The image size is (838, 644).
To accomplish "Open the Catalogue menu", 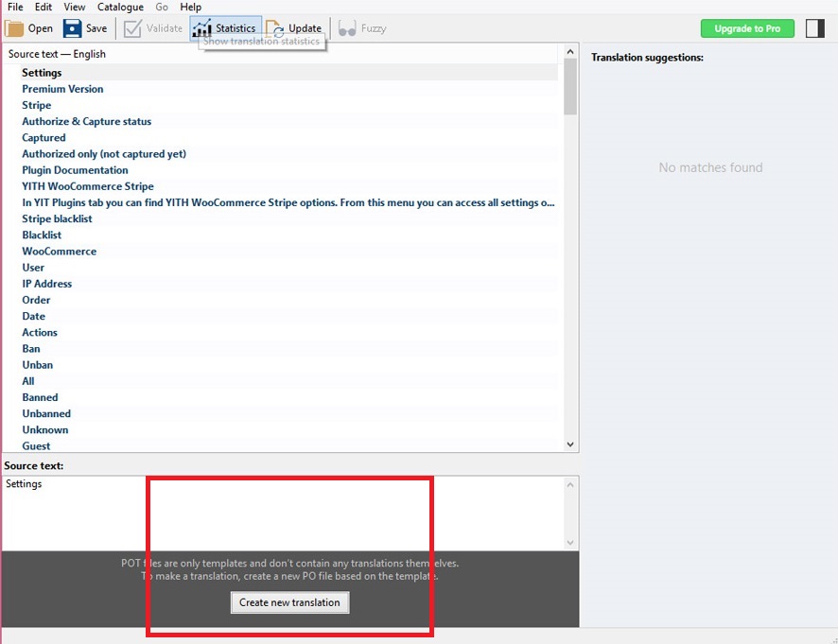I will [120, 7].
